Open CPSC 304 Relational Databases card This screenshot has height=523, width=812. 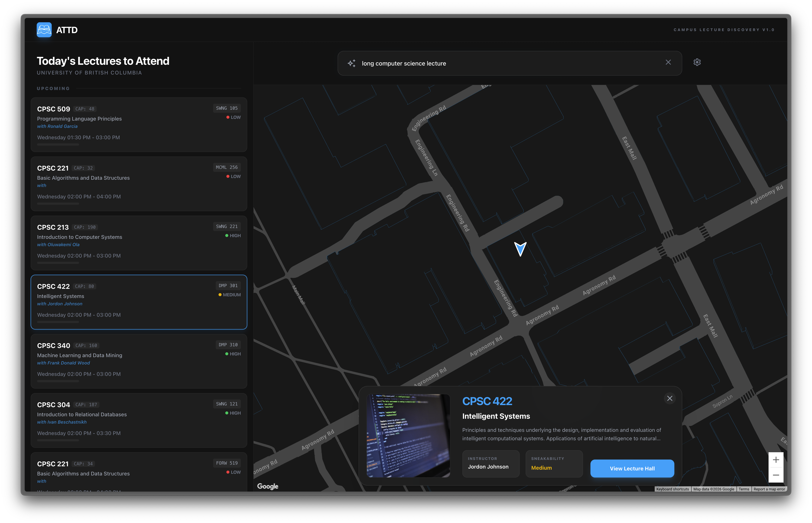[139, 420]
